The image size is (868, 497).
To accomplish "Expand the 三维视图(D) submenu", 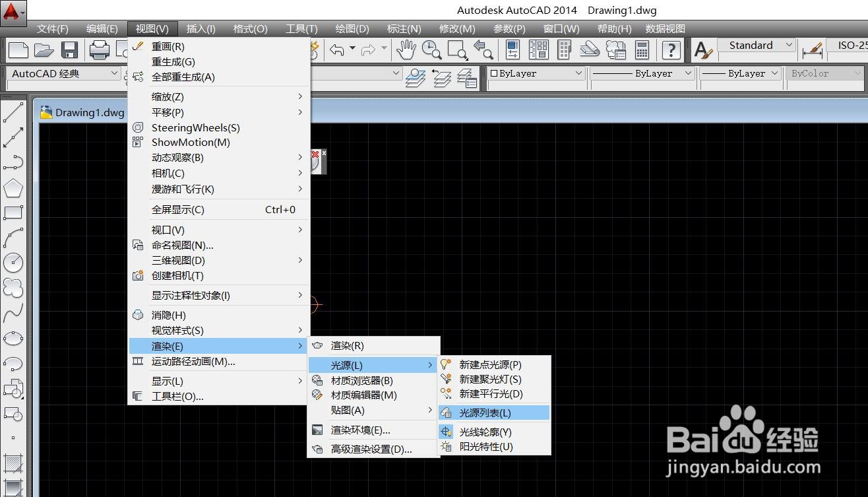I will click(x=219, y=261).
